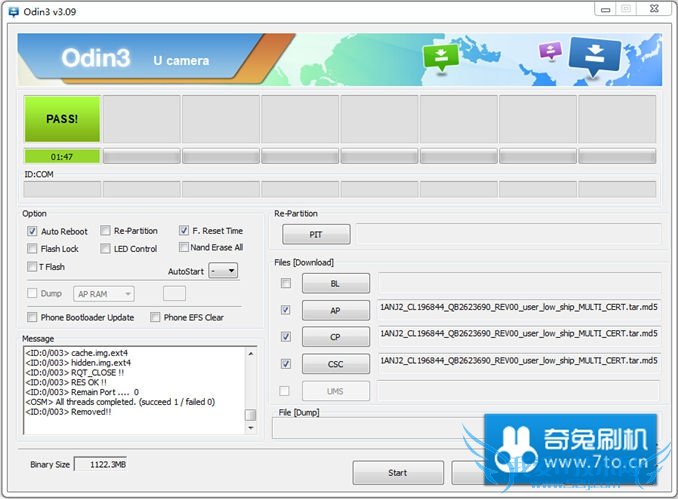Click the green download banner icon

(441, 58)
